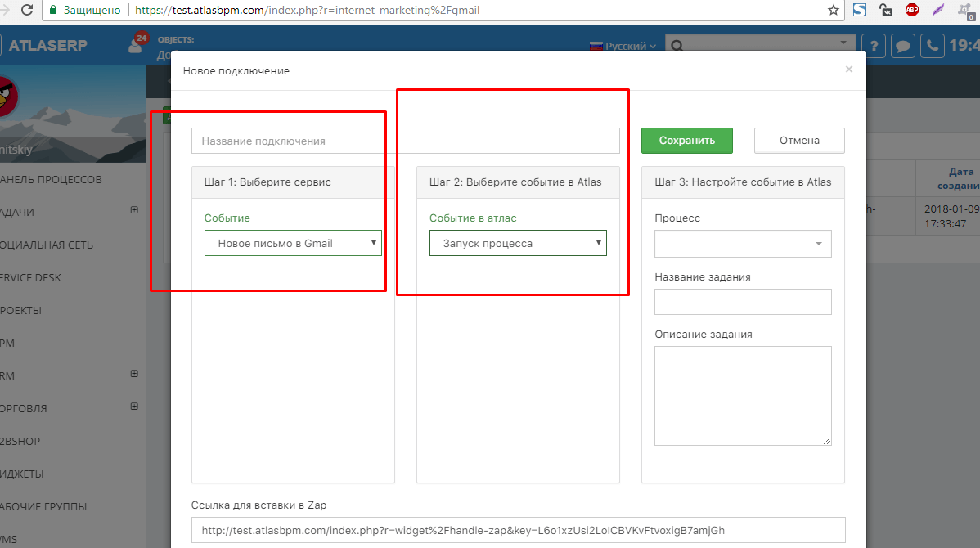Open РАБОЧИЕ ГРУППЫ in sidebar
Viewport: 980px width, 548px height.
click(x=43, y=506)
